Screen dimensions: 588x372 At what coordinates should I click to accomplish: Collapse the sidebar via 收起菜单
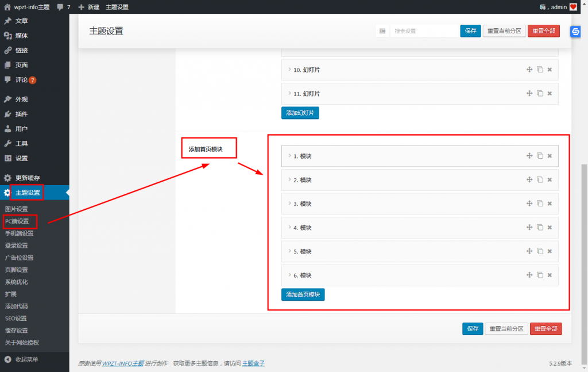26,359
